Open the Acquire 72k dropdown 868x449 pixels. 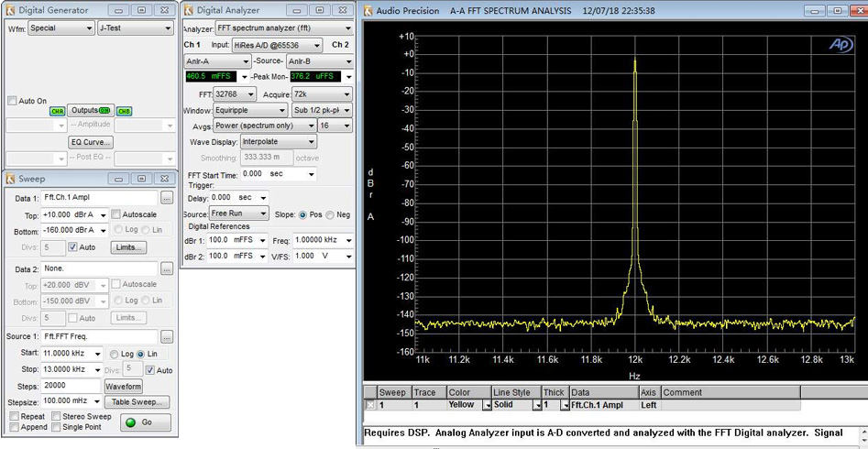323,94
